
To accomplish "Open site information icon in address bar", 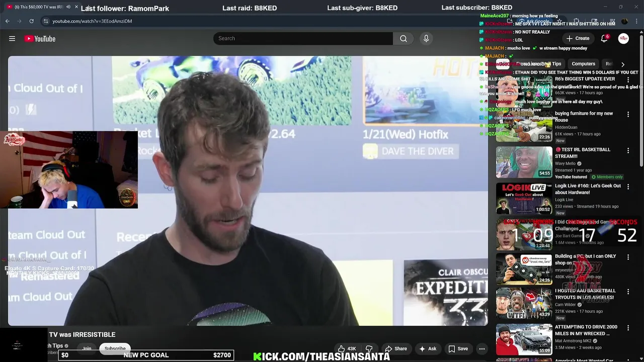I will tap(46, 21).
